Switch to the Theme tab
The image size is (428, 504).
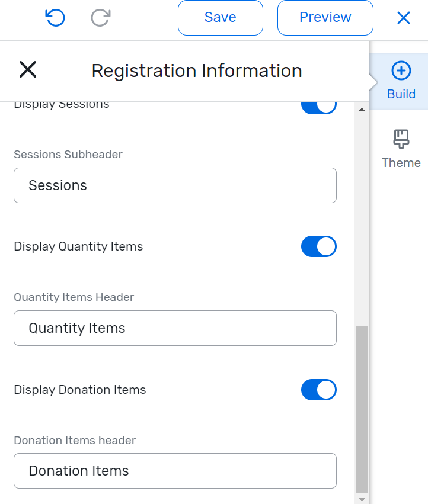coord(401,149)
